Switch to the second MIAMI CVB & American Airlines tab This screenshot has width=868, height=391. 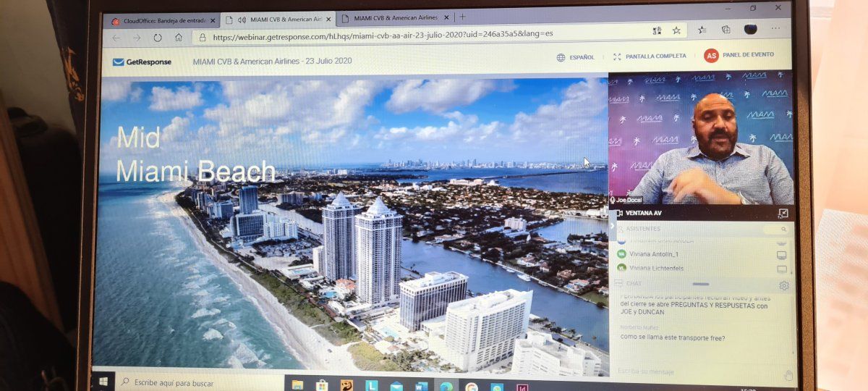[394, 18]
